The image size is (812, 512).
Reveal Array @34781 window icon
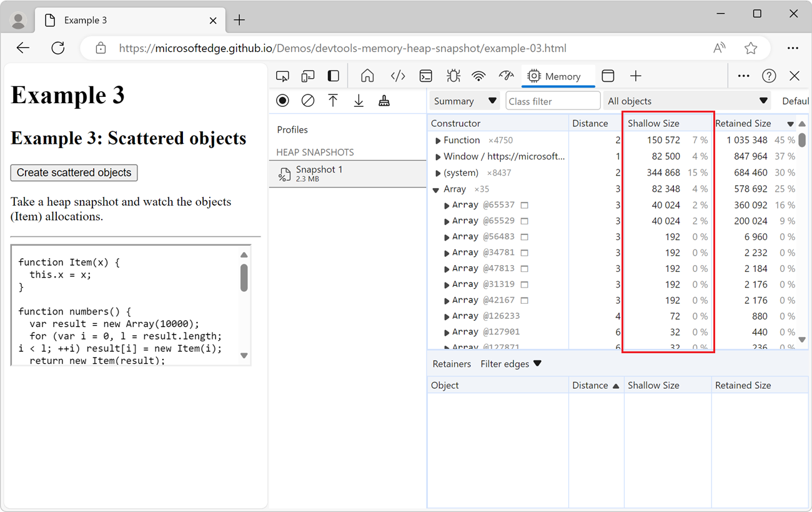525,253
